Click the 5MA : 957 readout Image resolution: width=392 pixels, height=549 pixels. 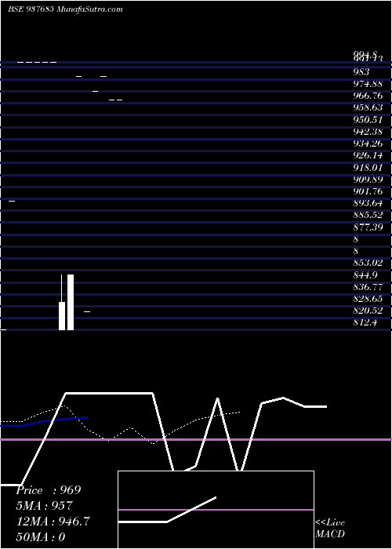45,506
